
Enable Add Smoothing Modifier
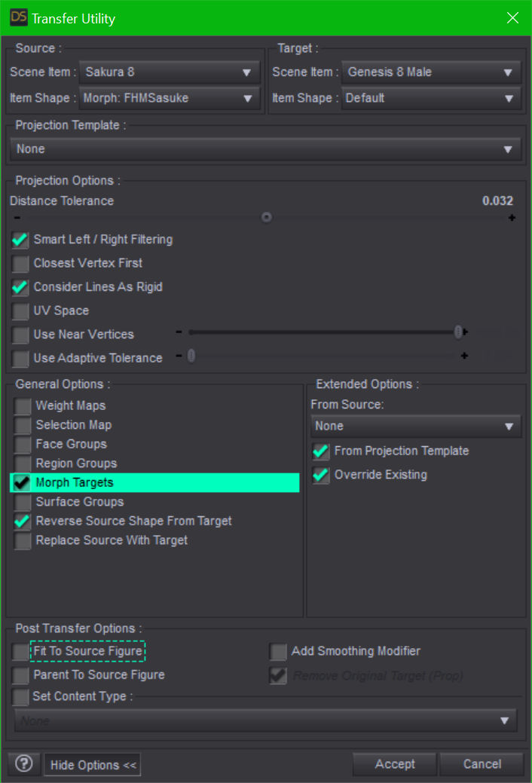pyautogui.click(x=279, y=652)
